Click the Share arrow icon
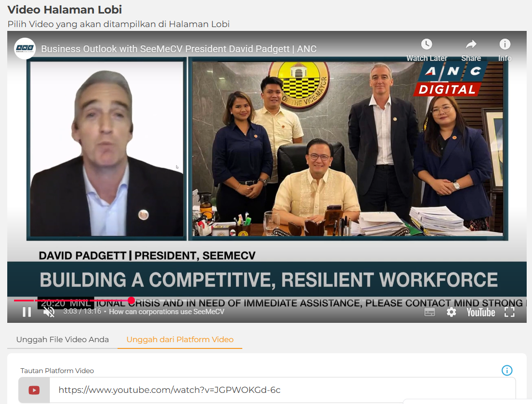This screenshot has height=404, width=532. [471, 45]
